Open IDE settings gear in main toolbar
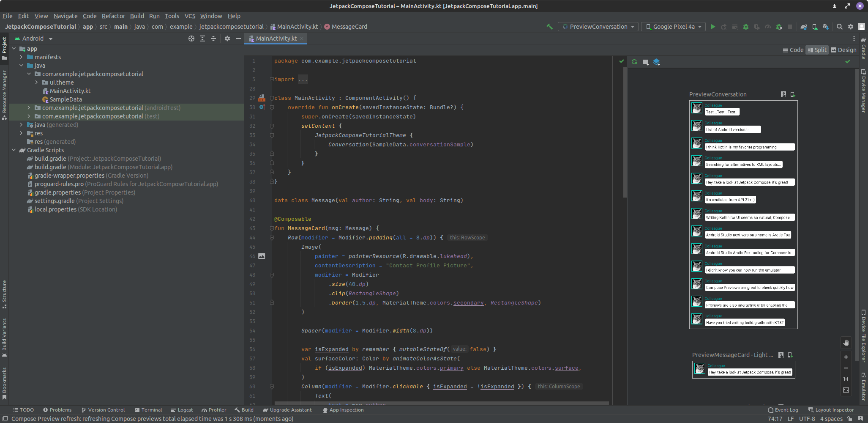 pos(851,27)
